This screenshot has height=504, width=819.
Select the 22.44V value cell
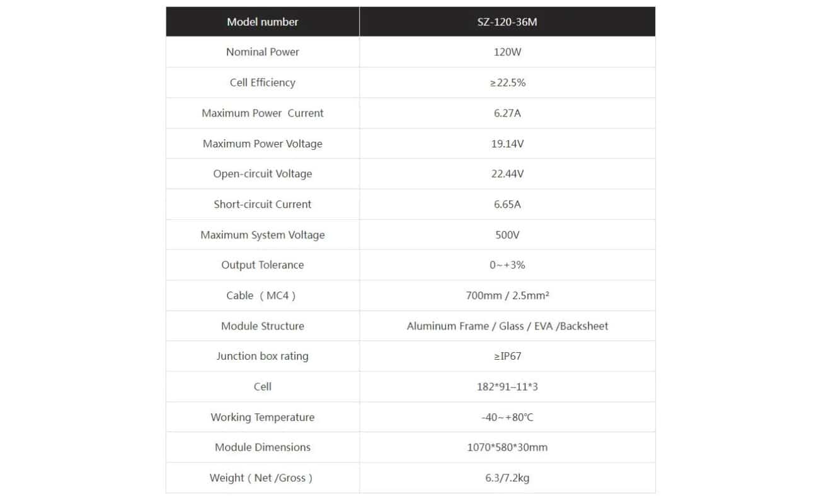[507, 174]
